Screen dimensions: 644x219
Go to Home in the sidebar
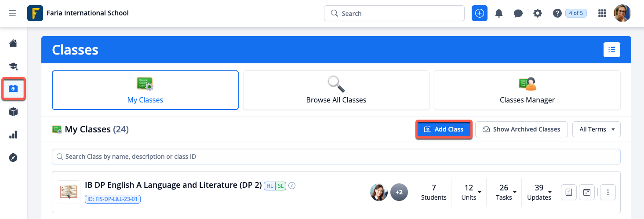(13, 43)
